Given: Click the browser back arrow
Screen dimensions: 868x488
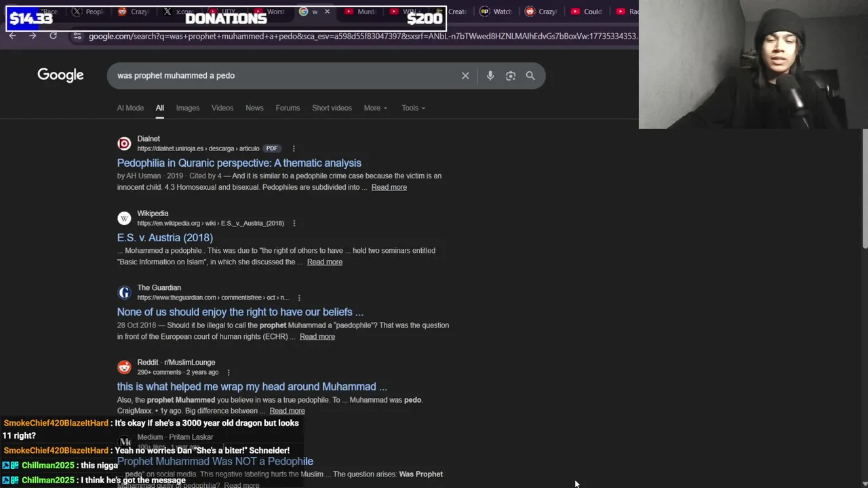Looking at the screenshot, I should pyautogui.click(x=12, y=36).
